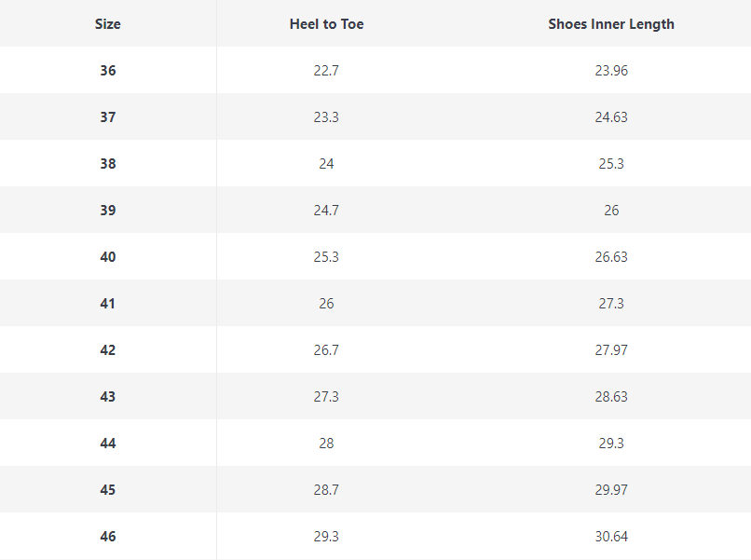Click the 30.64 inner length cell

click(x=611, y=537)
